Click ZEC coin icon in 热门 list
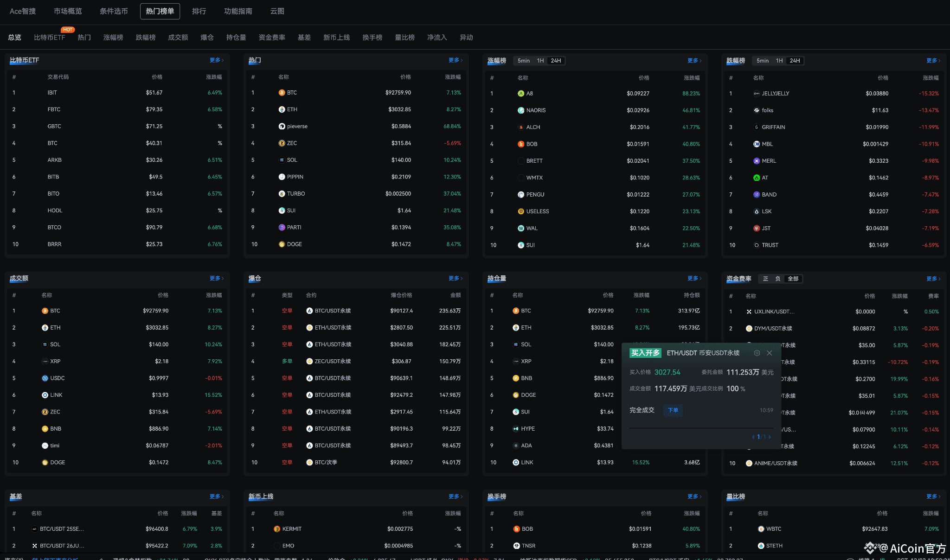 coord(282,143)
